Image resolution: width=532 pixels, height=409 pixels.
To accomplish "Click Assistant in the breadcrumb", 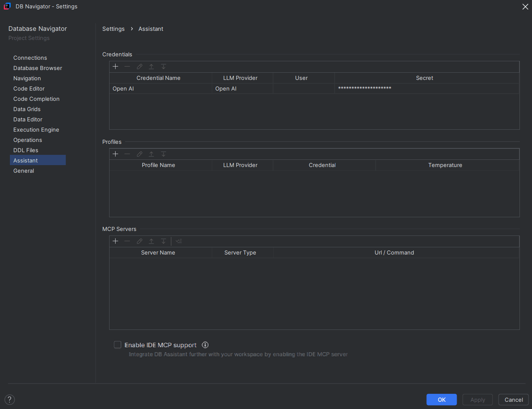I will [x=151, y=29].
